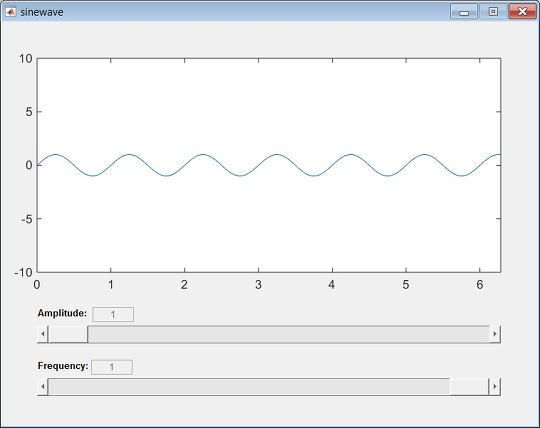Screen dimensions: 540x428
Task: Maximize the sinewave window
Action: [x=493, y=12]
